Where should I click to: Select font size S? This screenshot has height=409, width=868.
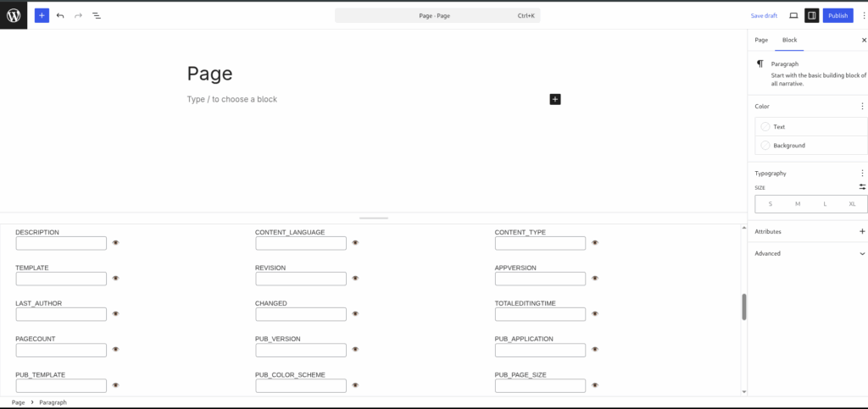tap(770, 204)
